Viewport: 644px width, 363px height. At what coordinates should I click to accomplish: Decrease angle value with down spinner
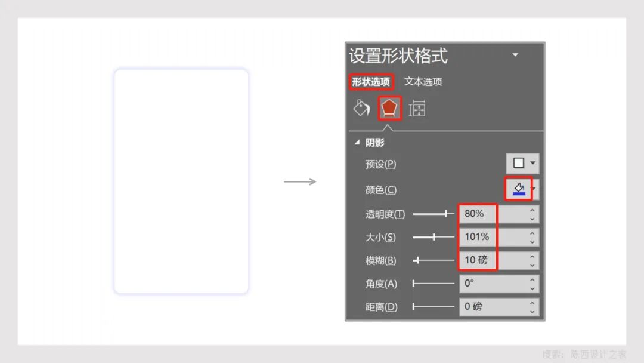click(532, 288)
